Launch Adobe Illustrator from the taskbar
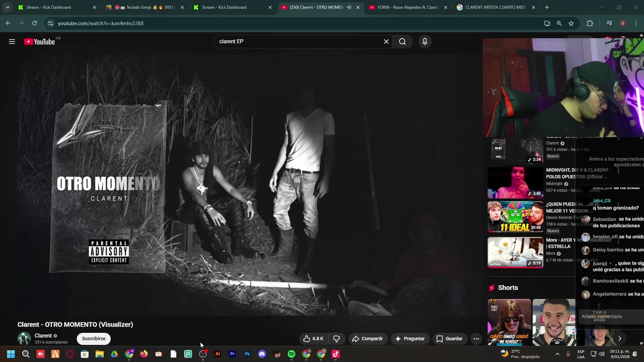This screenshot has width=644, height=362. tap(217, 354)
